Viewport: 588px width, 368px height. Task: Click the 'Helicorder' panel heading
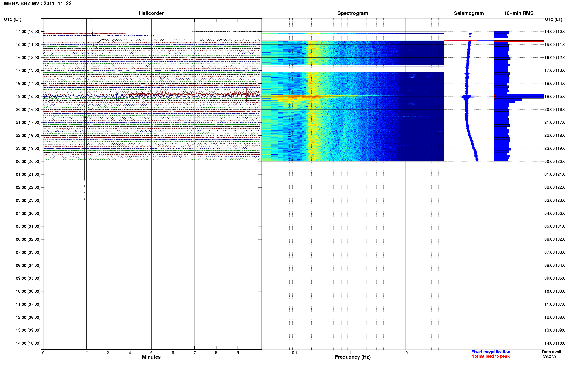151,13
